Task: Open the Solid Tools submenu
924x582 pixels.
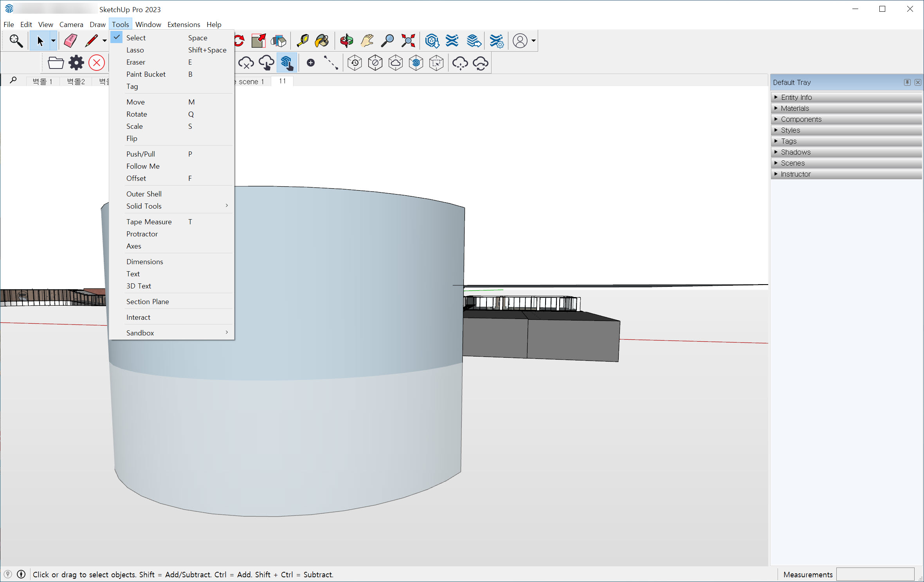Action: [144, 206]
